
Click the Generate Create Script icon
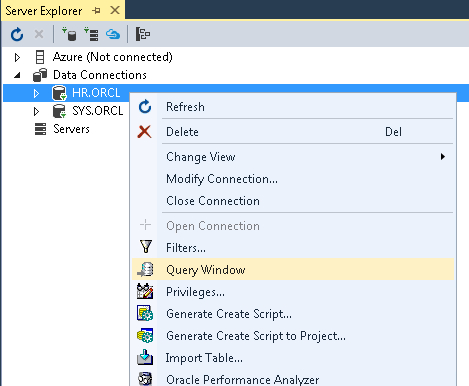click(145, 313)
